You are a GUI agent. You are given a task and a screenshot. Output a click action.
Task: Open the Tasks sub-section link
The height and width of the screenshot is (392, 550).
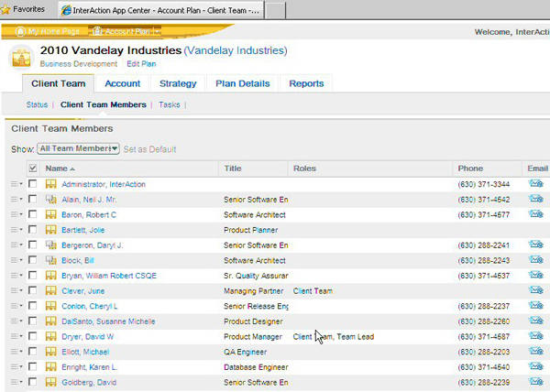tap(169, 104)
